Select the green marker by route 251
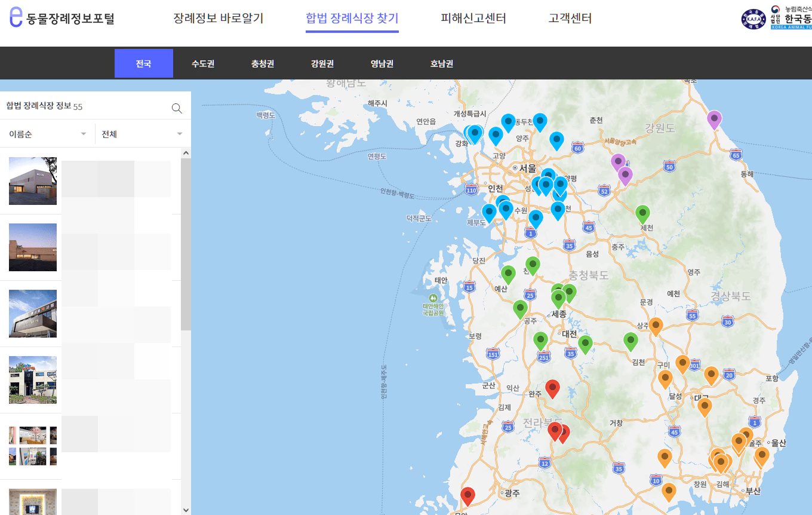The height and width of the screenshot is (515, 812). (541, 342)
